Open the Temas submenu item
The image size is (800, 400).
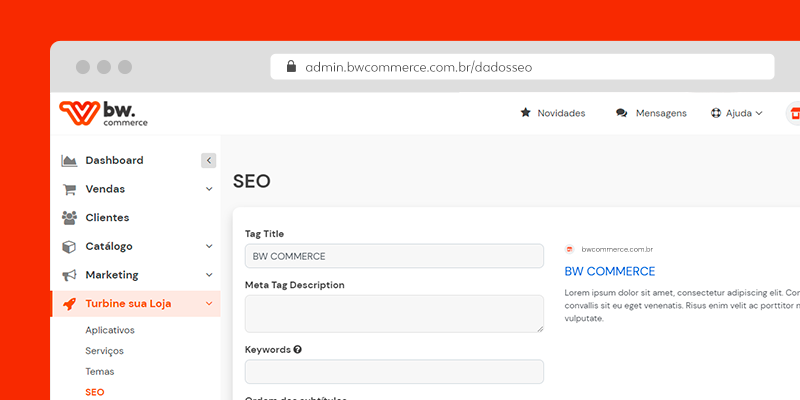(99, 371)
